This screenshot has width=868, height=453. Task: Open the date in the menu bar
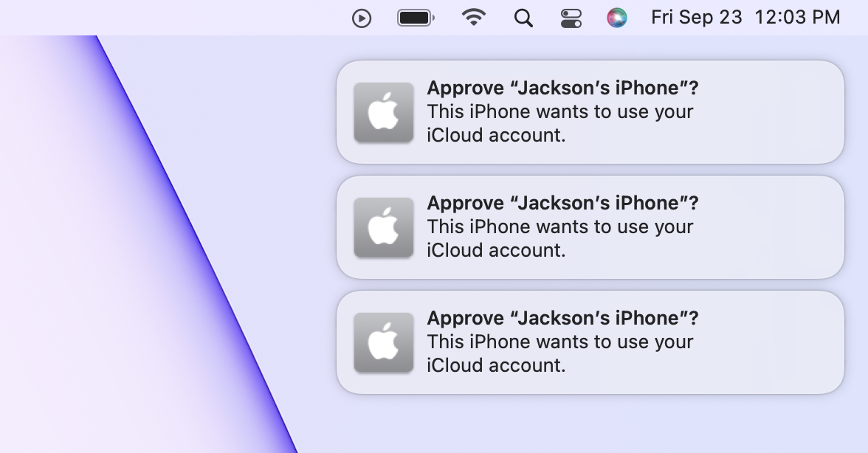click(697, 17)
